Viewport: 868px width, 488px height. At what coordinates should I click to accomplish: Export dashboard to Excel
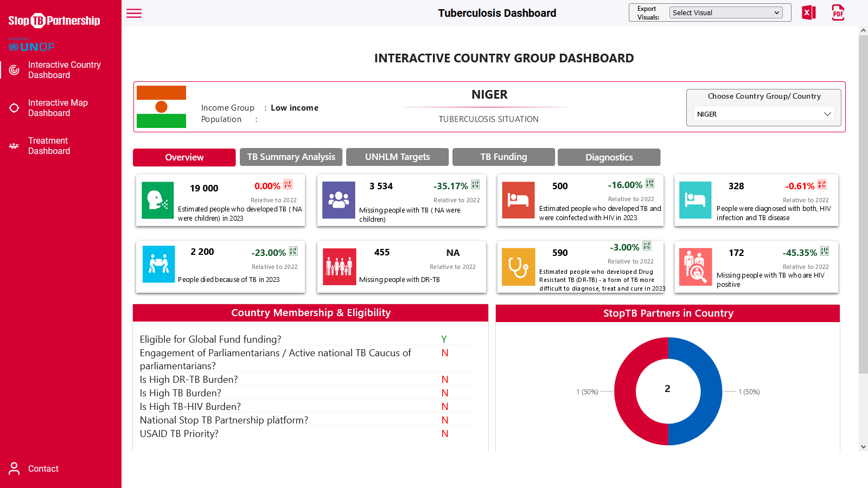[808, 12]
